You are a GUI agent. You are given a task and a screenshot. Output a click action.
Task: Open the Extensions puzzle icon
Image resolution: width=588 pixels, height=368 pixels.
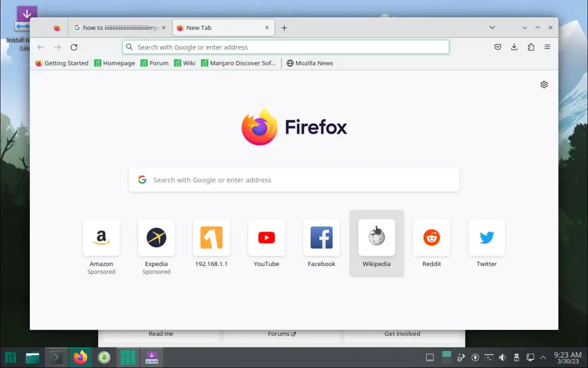click(531, 47)
